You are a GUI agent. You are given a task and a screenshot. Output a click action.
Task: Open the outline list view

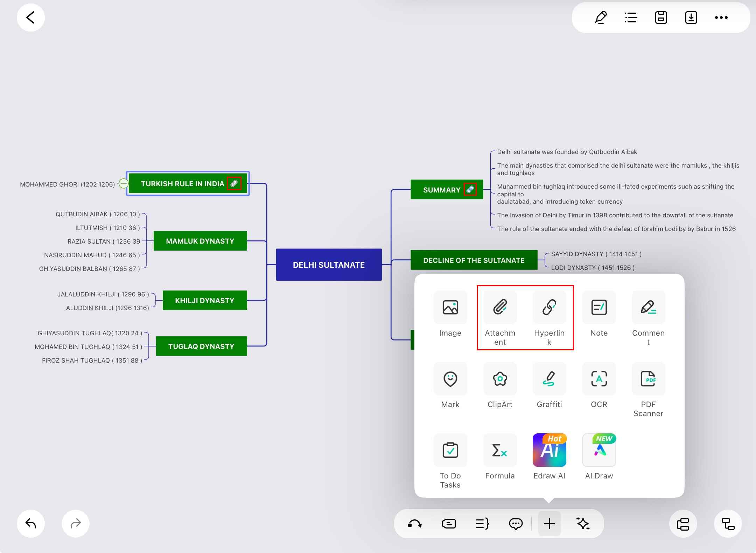[631, 17]
